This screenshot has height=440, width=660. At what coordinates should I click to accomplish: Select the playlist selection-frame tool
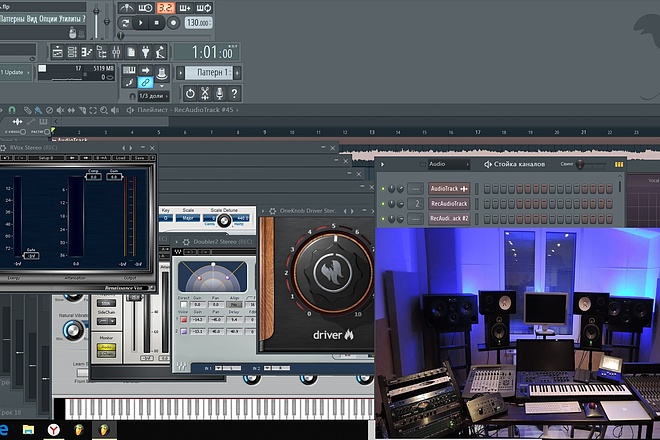[93, 110]
